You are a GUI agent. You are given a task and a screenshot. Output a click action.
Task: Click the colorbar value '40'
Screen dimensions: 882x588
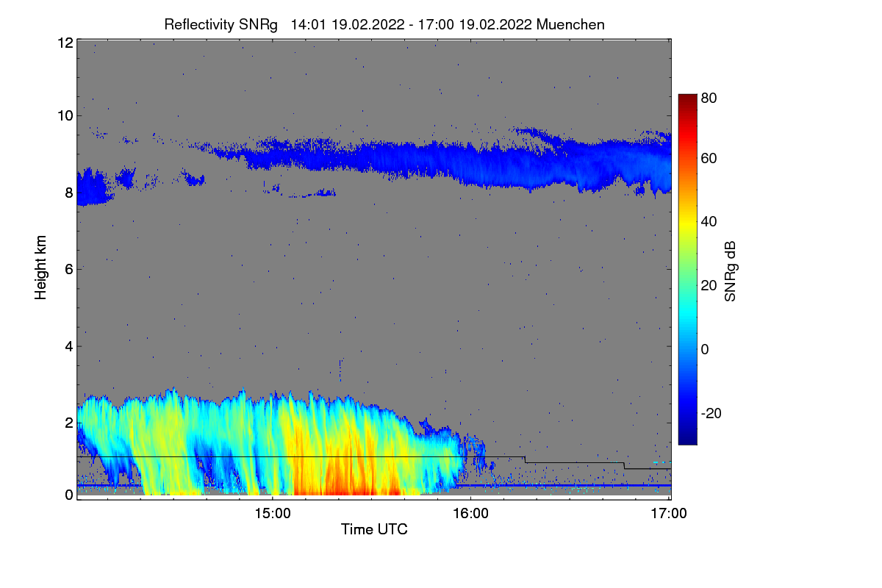709,221
